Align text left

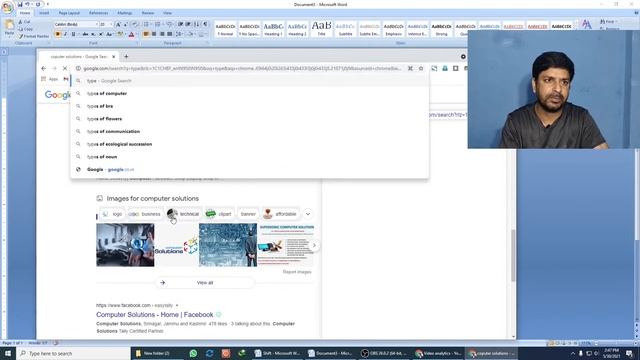click(x=146, y=34)
